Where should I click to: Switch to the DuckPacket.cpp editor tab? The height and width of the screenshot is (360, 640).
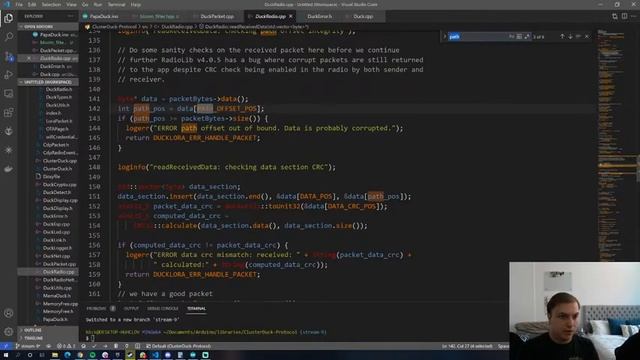[x=217, y=16]
